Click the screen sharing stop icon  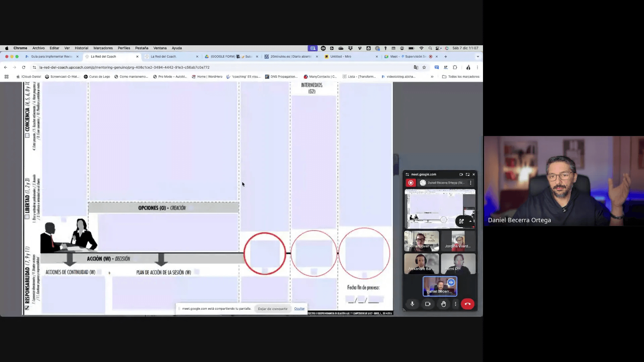coord(272,308)
